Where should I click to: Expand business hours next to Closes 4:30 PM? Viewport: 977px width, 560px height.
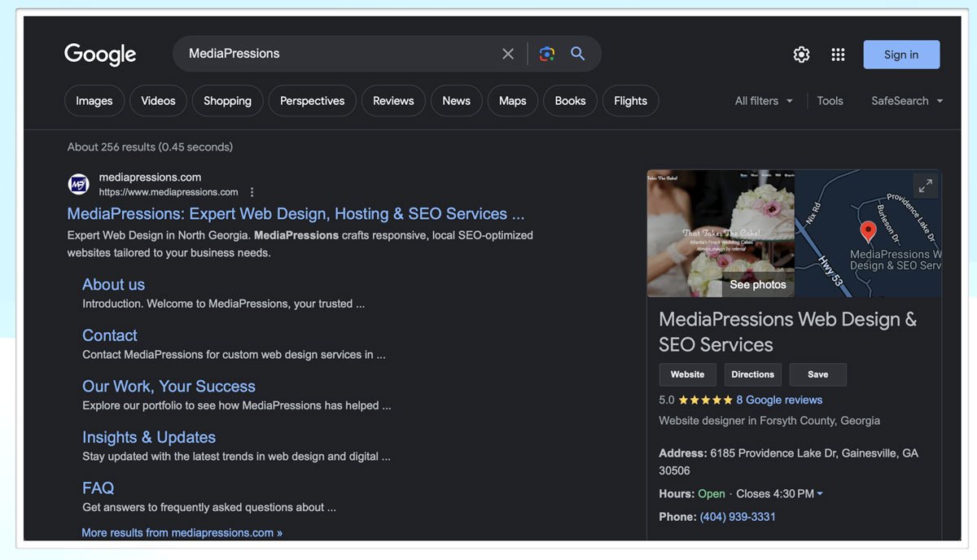[x=820, y=494]
